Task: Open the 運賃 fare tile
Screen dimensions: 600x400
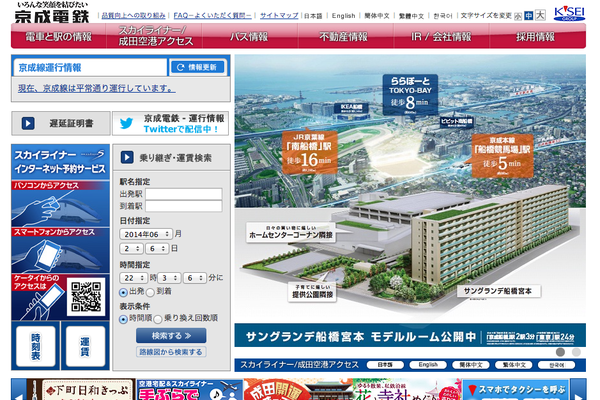Action: tap(85, 346)
